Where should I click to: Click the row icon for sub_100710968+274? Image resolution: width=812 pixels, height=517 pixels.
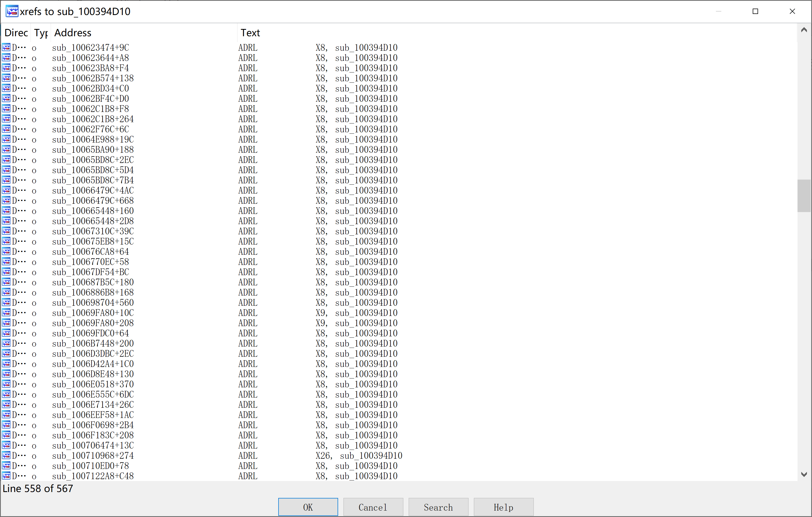6,455
